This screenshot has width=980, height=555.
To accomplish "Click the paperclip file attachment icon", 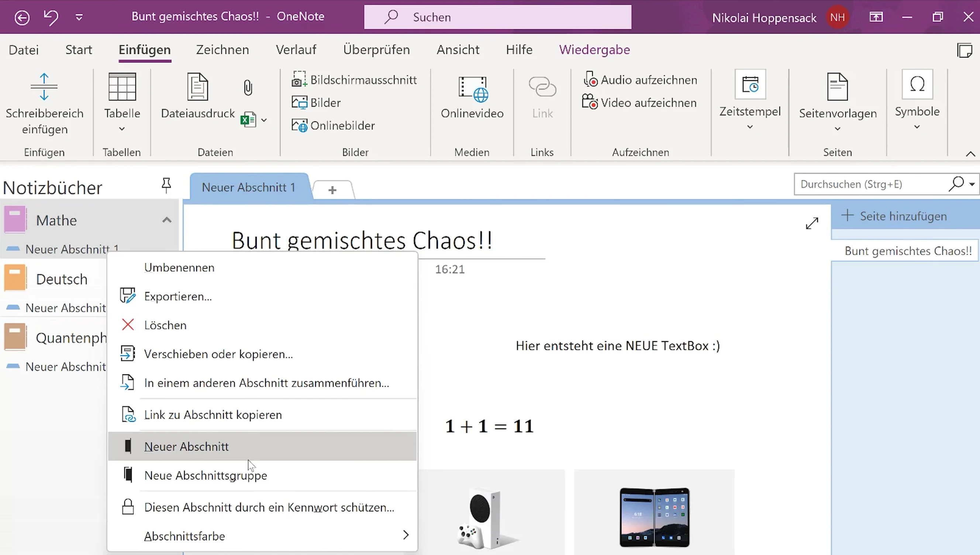I will point(248,88).
